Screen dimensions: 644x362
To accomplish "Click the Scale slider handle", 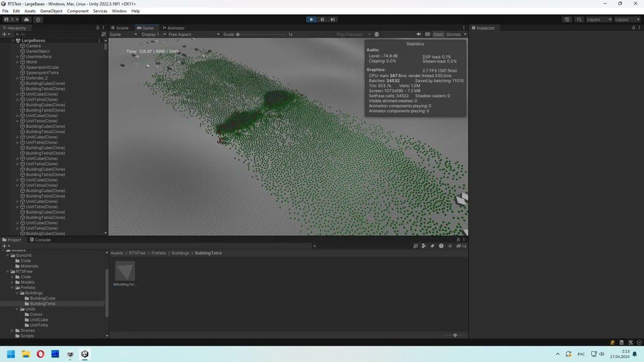I will 238,35.
